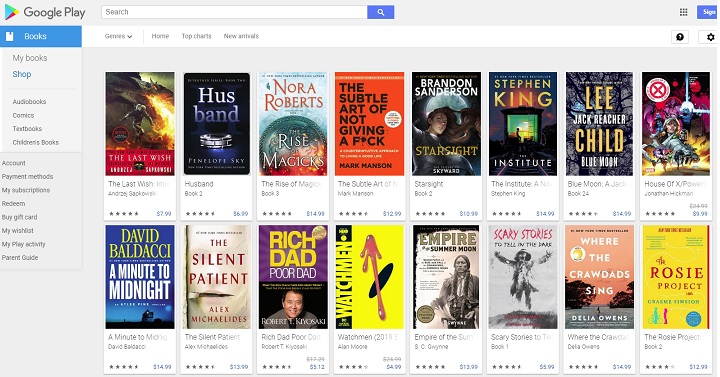Click the S. C. Gwynne author name
The width and height of the screenshot is (720, 377).
[431, 347]
